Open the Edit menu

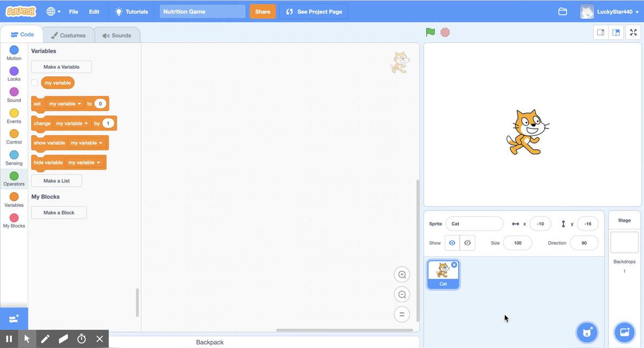[94, 11]
